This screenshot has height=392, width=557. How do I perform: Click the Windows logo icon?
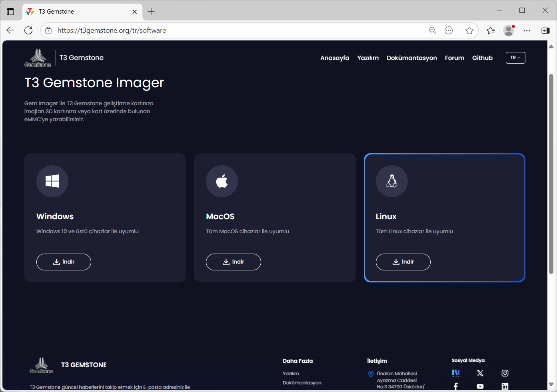52,181
